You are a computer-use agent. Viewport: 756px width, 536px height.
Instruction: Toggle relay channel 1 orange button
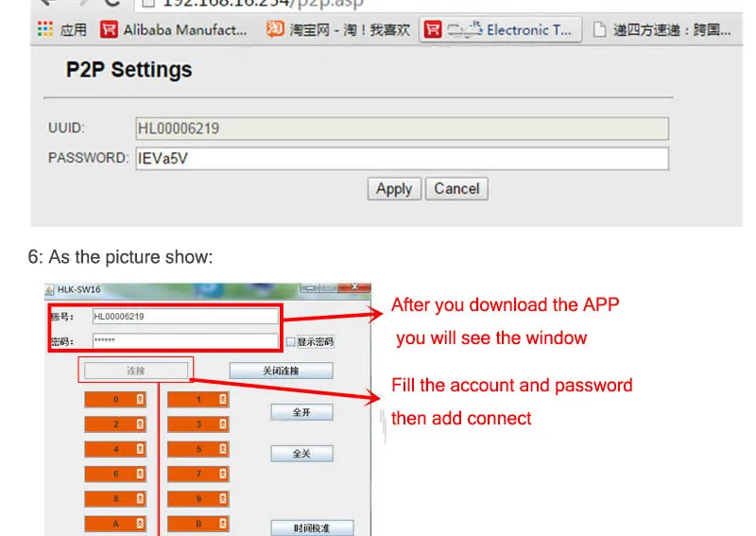click(198, 399)
